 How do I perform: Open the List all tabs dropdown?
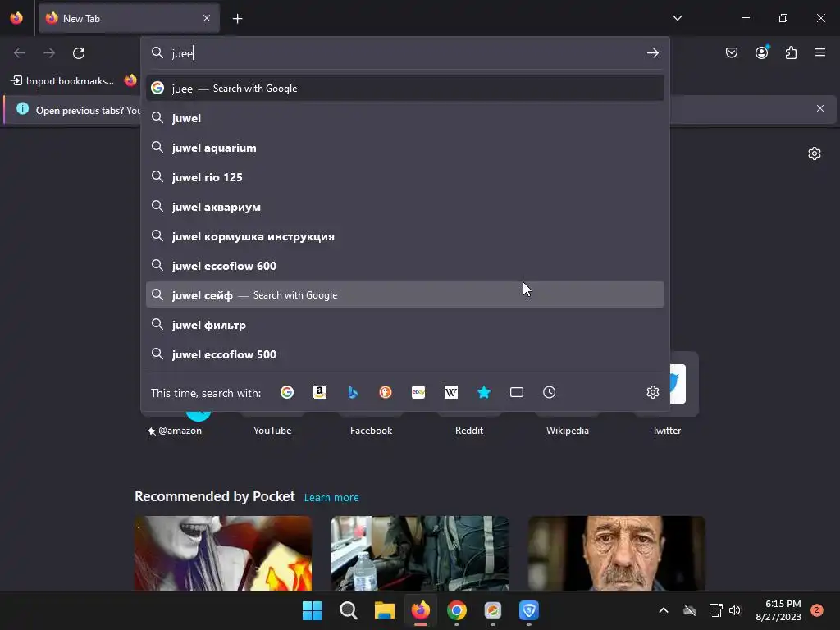coord(677,18)
